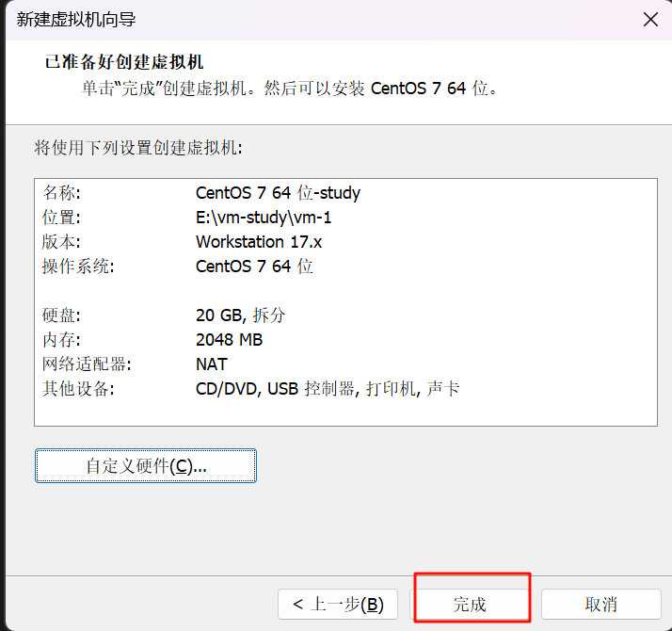Click the 操作系统: label
The height and width of the screenshot is (631, 672).
[78, 267]
